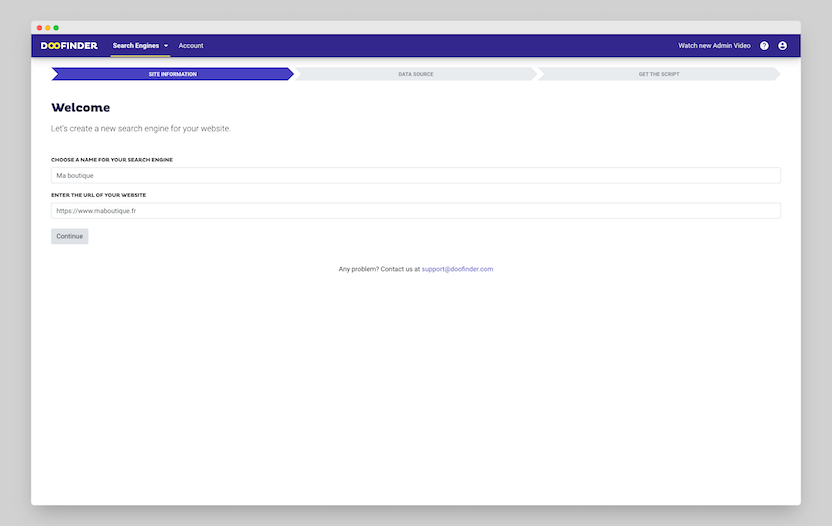This screenshot has width=832, height=526.
Task: Focus the search engine name field
Action: [415, 175]
